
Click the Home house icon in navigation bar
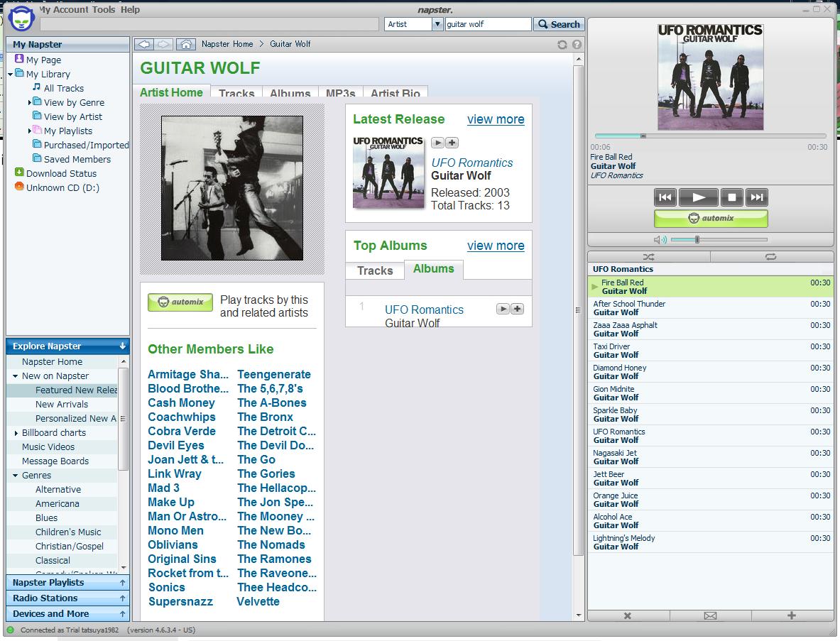(185, 44)
